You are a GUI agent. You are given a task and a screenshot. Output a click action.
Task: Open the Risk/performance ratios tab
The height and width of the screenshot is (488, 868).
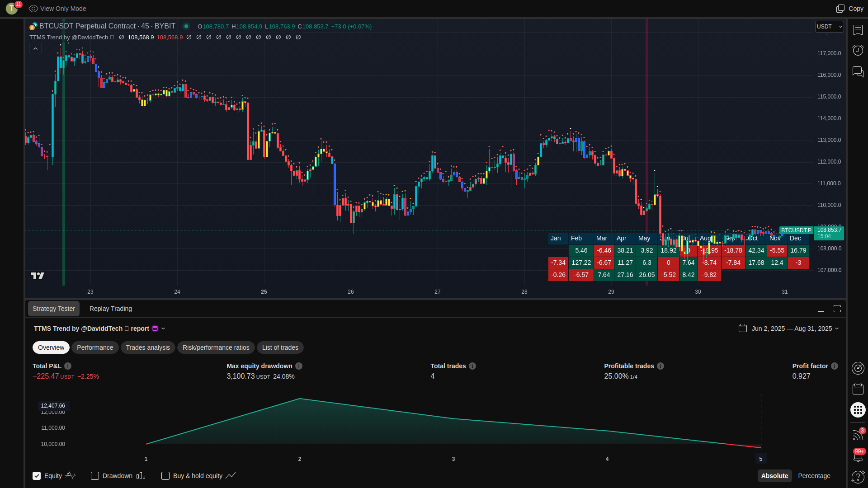(x=216, y=347)
